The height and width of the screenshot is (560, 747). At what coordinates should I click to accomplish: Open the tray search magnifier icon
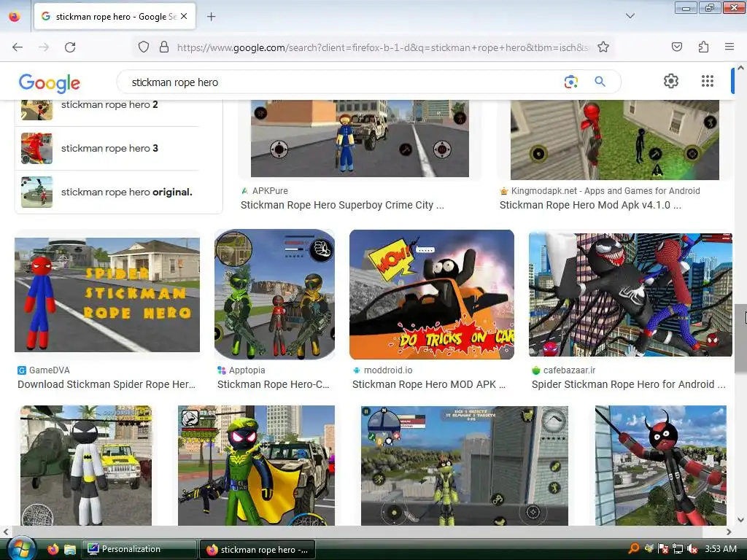click(634, 548)
